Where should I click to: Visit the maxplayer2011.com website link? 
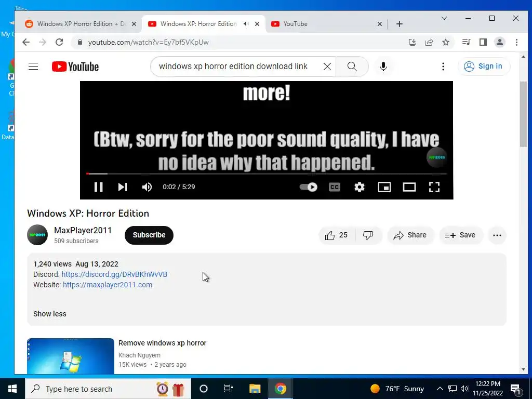click(x=108, y=285)
